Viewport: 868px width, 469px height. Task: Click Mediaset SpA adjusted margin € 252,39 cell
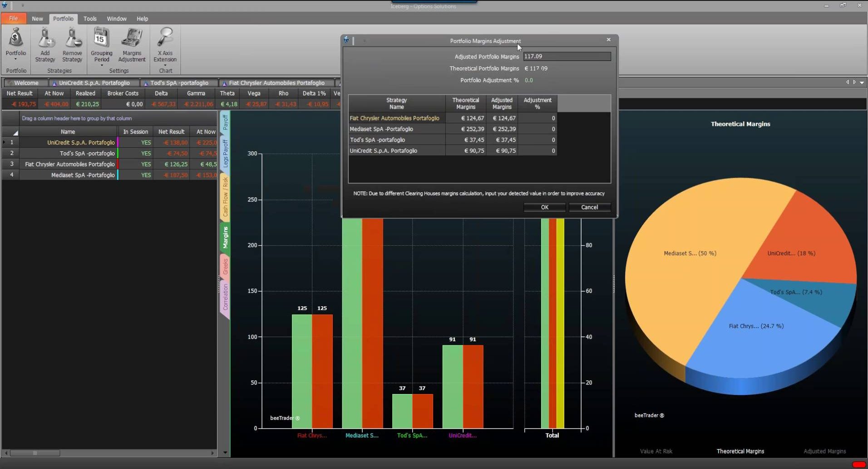[502, 129]
